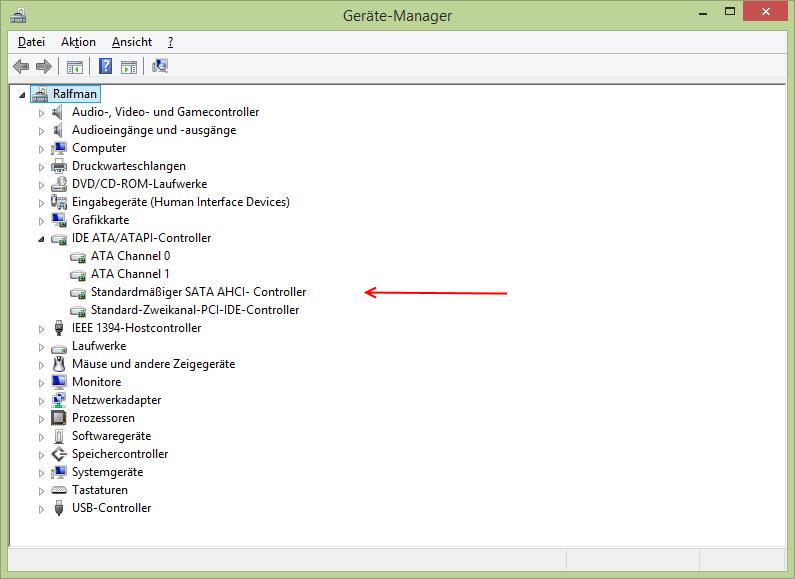Open the ? help menu
This screenshot has height=579, width=795.
[x=170, y=42]
